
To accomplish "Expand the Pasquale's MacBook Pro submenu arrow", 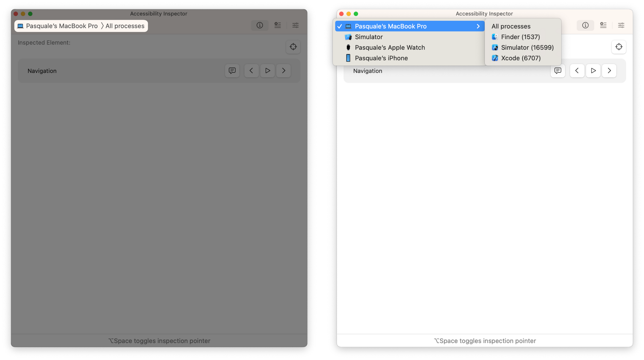I will pyautogui.click(x=478, y=26).
